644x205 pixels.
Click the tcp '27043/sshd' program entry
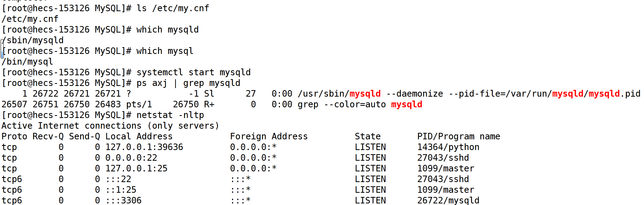coord(443,158)
